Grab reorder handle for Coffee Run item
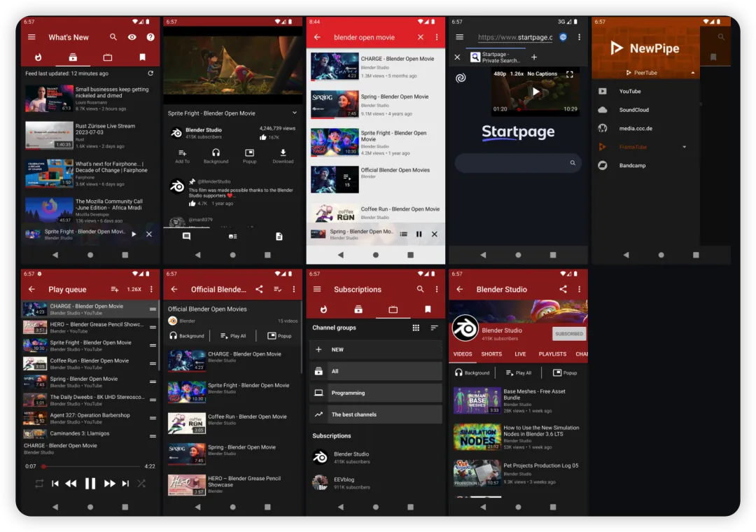756x532 pixels. 153,364
